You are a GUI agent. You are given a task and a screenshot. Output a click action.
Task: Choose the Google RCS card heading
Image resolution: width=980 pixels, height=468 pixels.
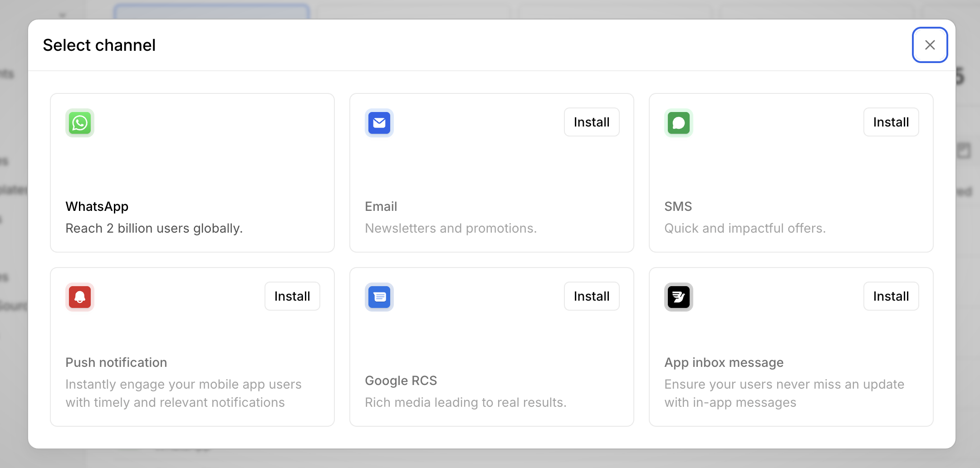click(x=401, y=380)
